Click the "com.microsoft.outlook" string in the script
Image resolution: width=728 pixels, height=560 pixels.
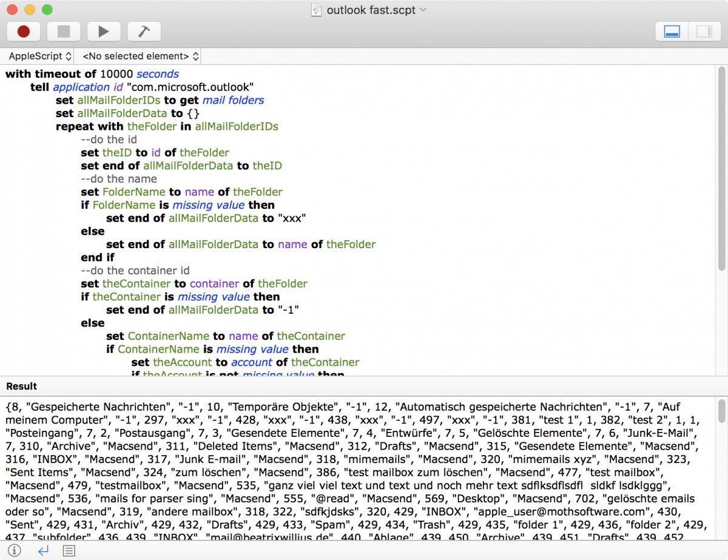pos(189,87)
